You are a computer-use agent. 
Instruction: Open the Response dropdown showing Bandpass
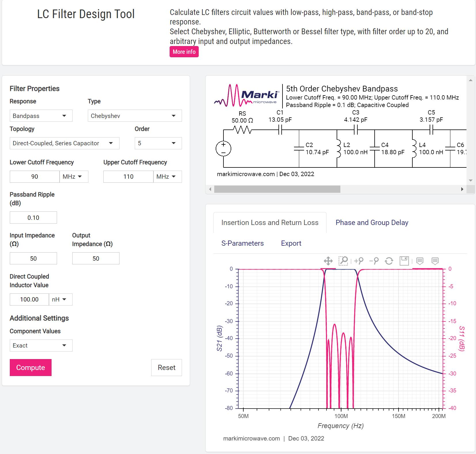click(41, 116)
